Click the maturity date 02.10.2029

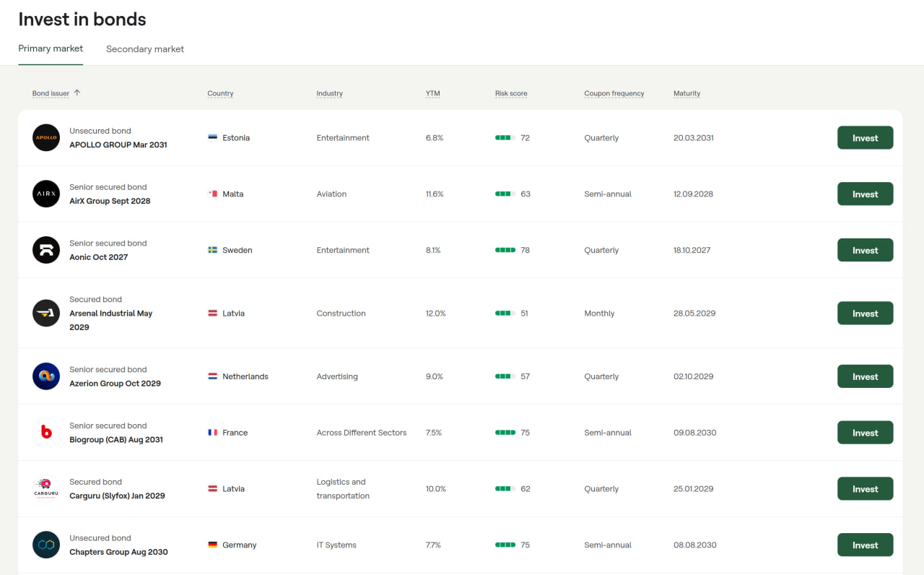[x=694, y=376]
